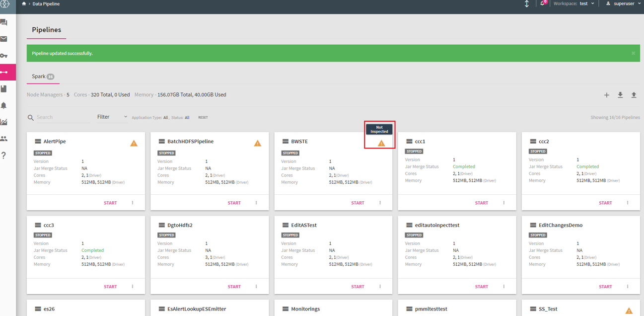Click the Monitorings pipeline name
644x316 pixels.
tap(305, 309)
